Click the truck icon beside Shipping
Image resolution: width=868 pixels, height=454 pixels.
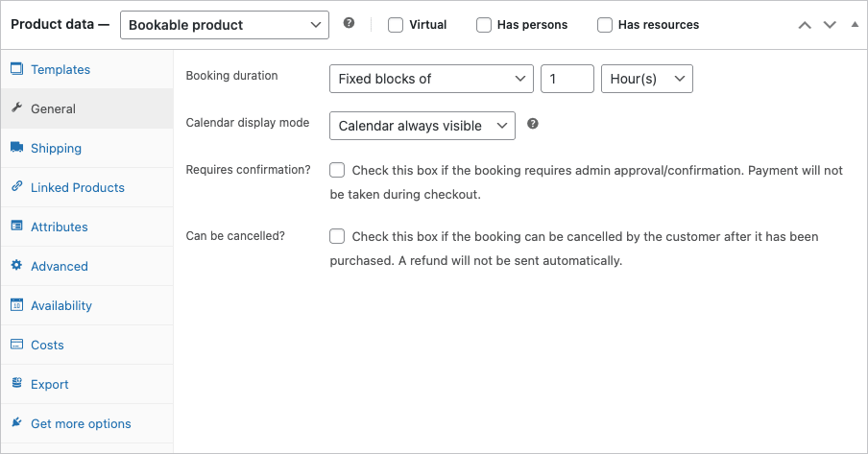[x=17, y=147]
